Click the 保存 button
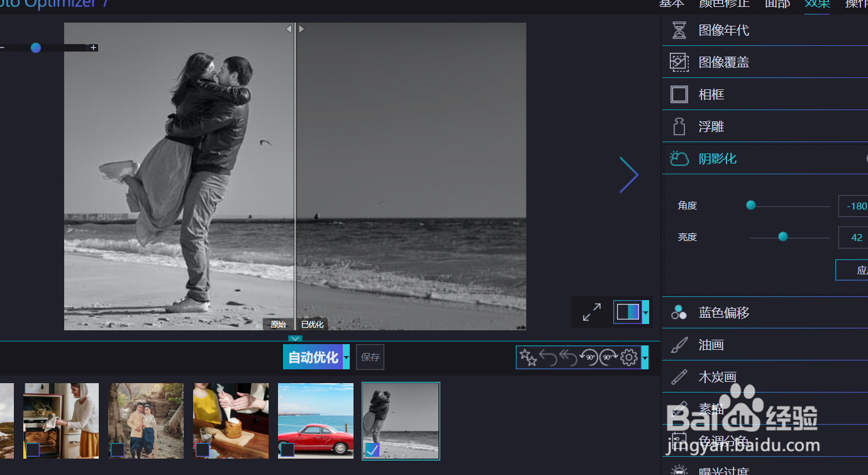Viewport: 868px width, 475px height. point(370,357)
